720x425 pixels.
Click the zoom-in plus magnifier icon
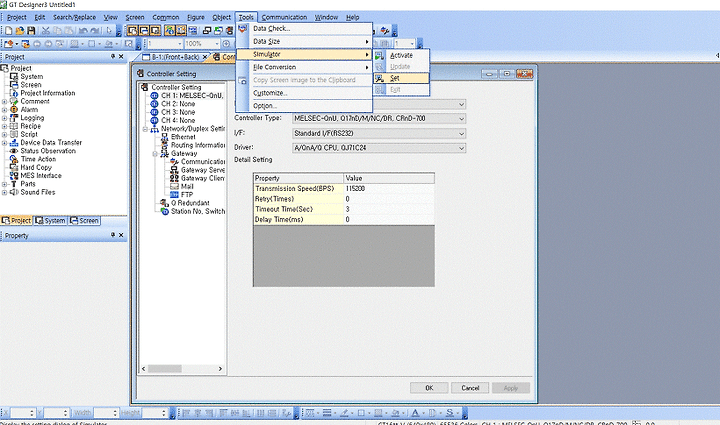tap(226, 44)
